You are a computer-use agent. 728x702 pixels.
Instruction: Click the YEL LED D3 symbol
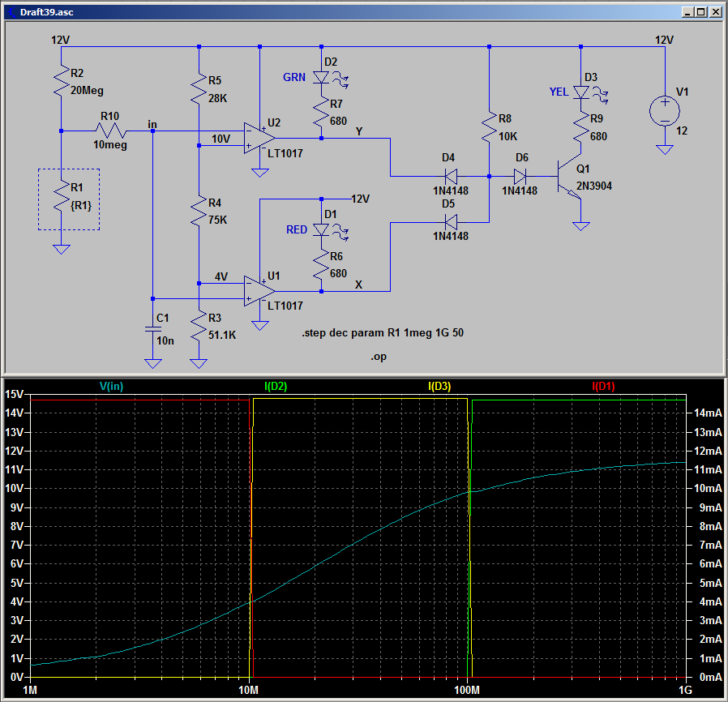(580, 92)
